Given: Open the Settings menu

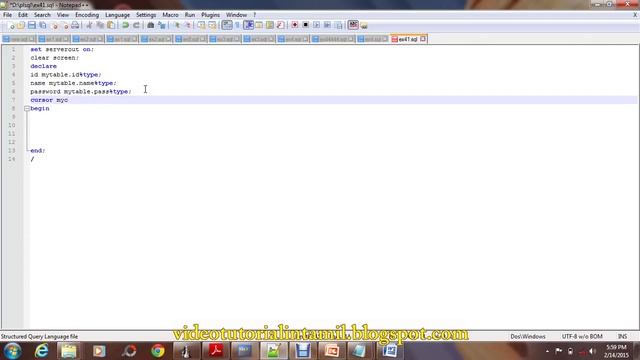Looking at the screenshot, I should [x=146, y=15].
